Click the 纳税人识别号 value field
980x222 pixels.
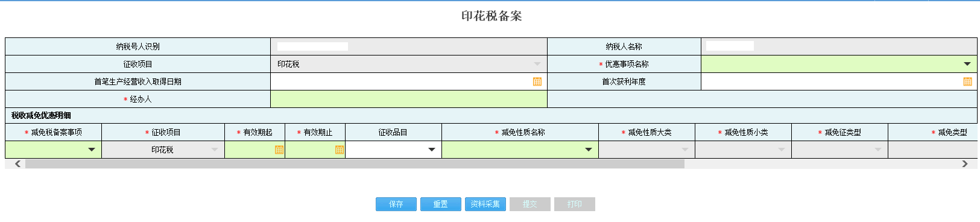pos(409,46)
